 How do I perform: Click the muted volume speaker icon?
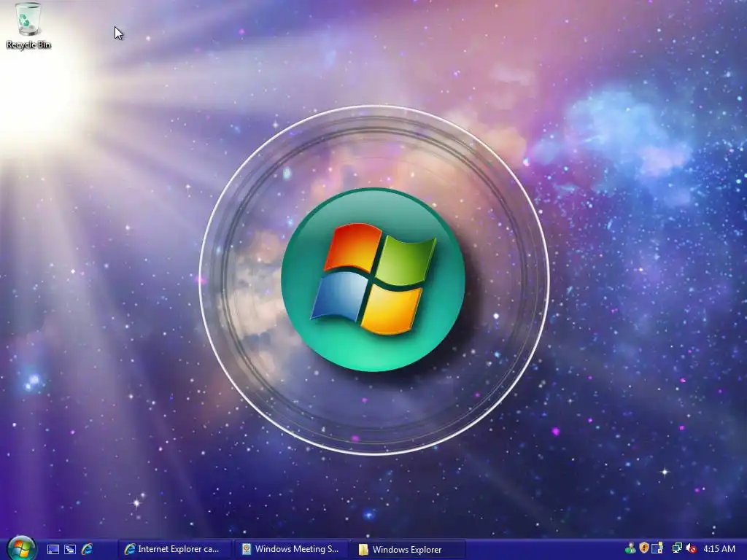click(691, 549)
